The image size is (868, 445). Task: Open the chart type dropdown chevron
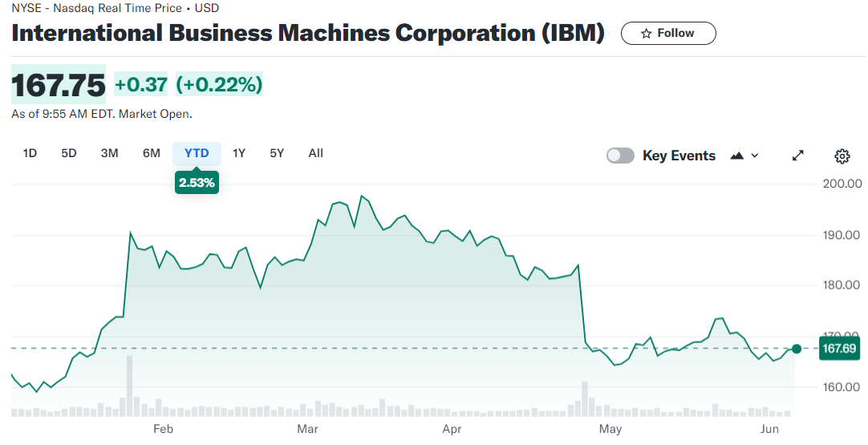pyautogui.click(x=755, y=156)
